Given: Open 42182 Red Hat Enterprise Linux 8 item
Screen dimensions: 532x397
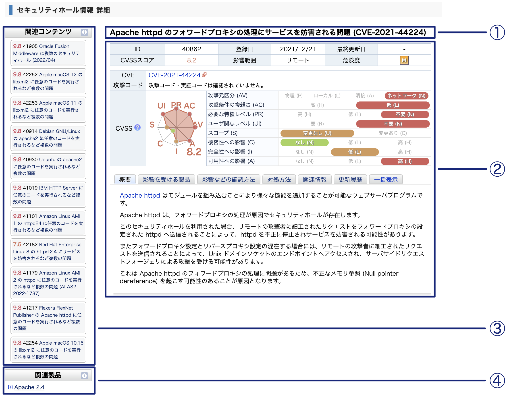Looking at the screenshot, I should pos(48,251).
